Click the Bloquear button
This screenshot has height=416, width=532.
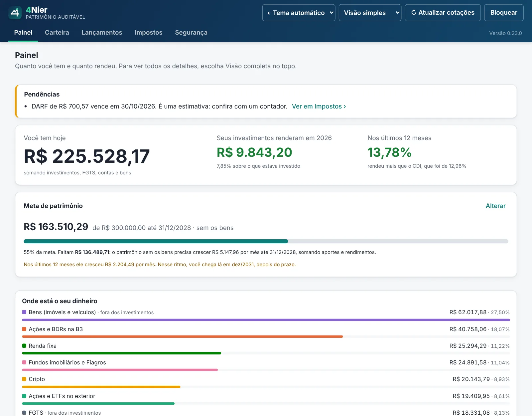(504, 13)
